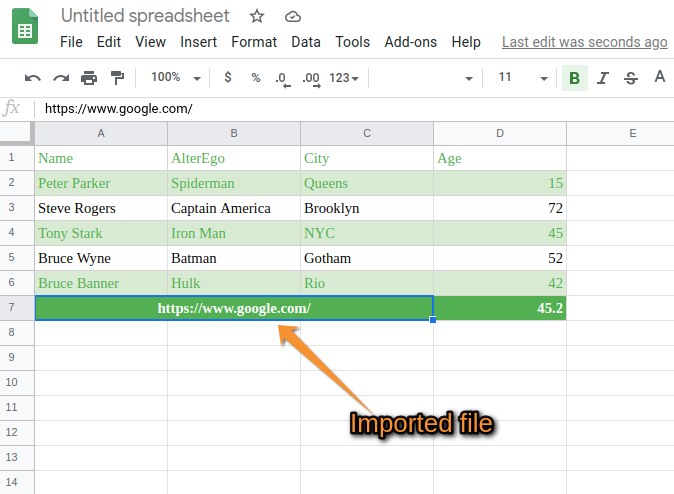Image resolution: width=674 pixels, height=494 pixels.
Task: Select the paint format tool
Action: pos(117,78)
